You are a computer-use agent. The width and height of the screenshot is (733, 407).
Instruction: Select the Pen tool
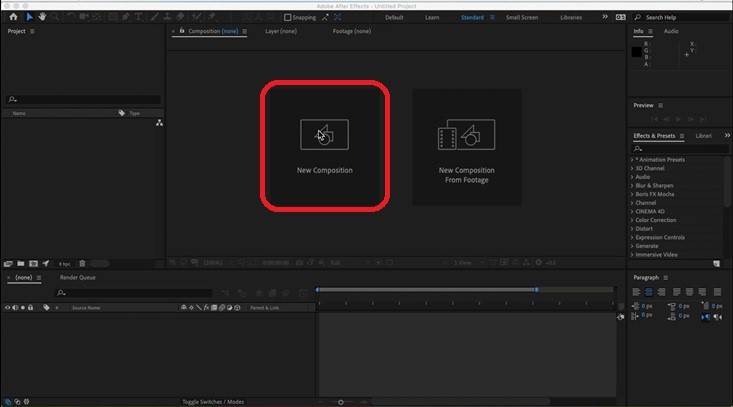click(x=126, y=17)
